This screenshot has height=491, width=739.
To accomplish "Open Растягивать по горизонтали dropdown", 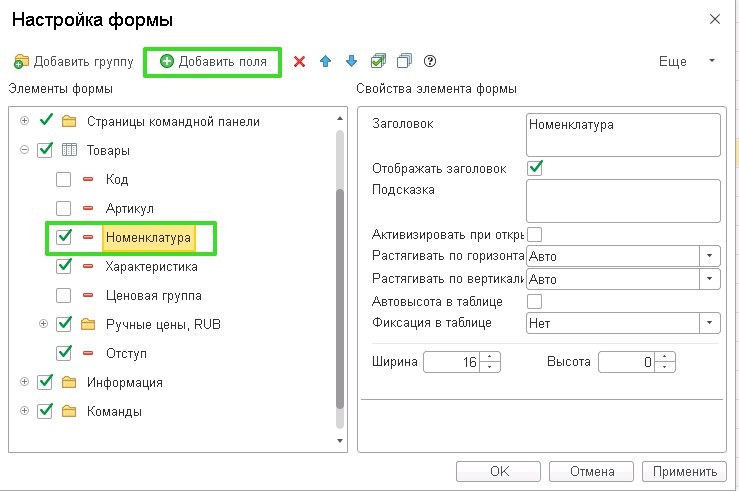I will click(709, 256).
